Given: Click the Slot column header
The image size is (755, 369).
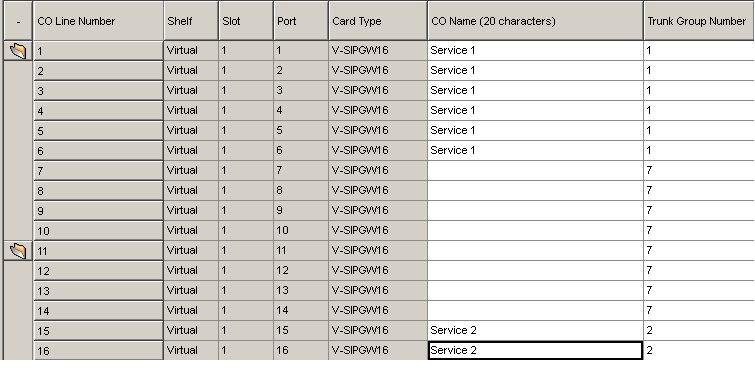Looking at the screenshot, I should [246, 21].
